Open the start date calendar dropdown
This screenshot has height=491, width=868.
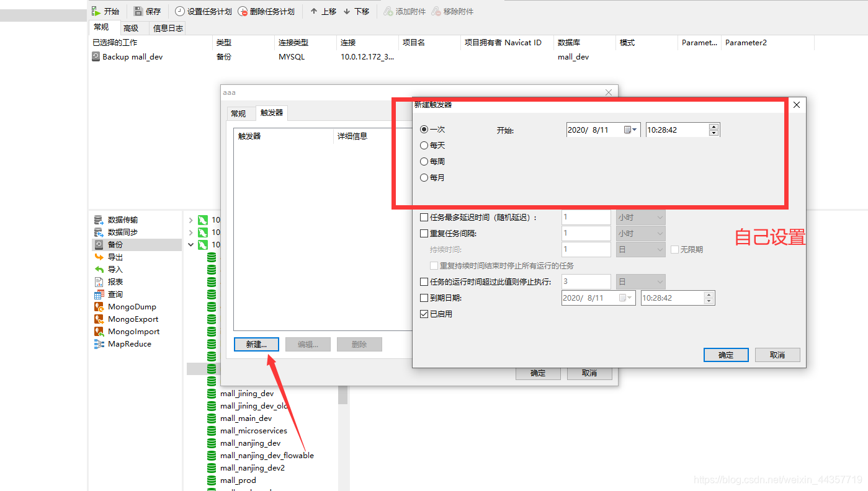[x=631, y=130]
